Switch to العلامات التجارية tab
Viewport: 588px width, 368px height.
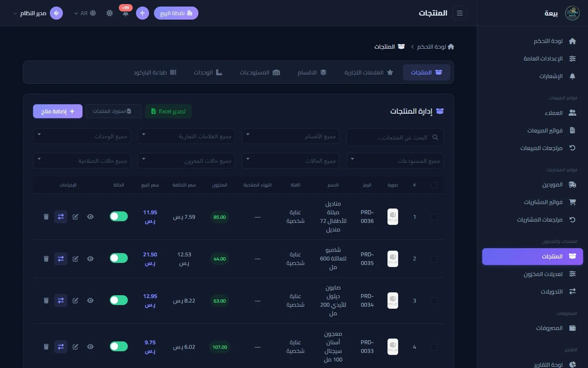click(x=369, y=72)
